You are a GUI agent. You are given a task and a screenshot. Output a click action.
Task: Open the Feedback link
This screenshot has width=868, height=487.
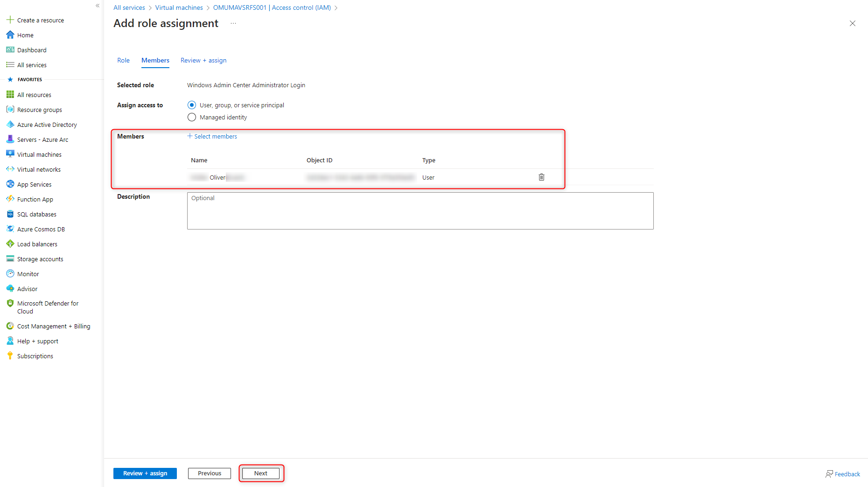[x=843, y=474]
